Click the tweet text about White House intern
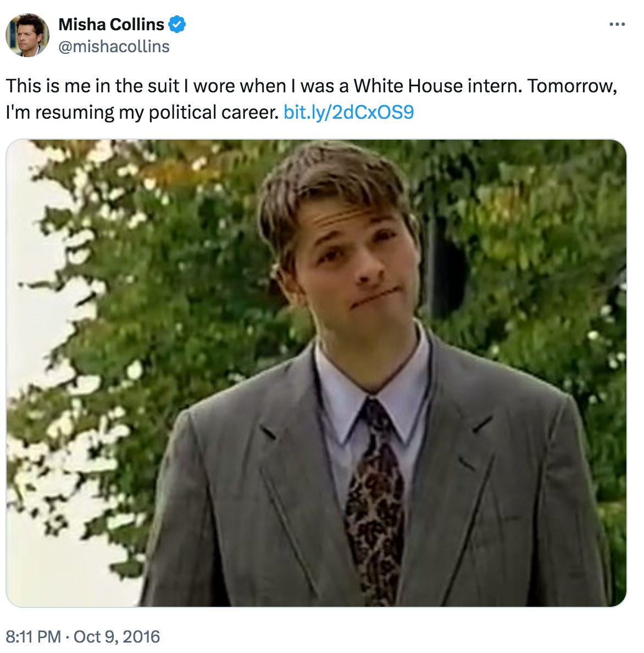This screenshot has height=653, width=644. pyautogui.click(x=312, y=99)
